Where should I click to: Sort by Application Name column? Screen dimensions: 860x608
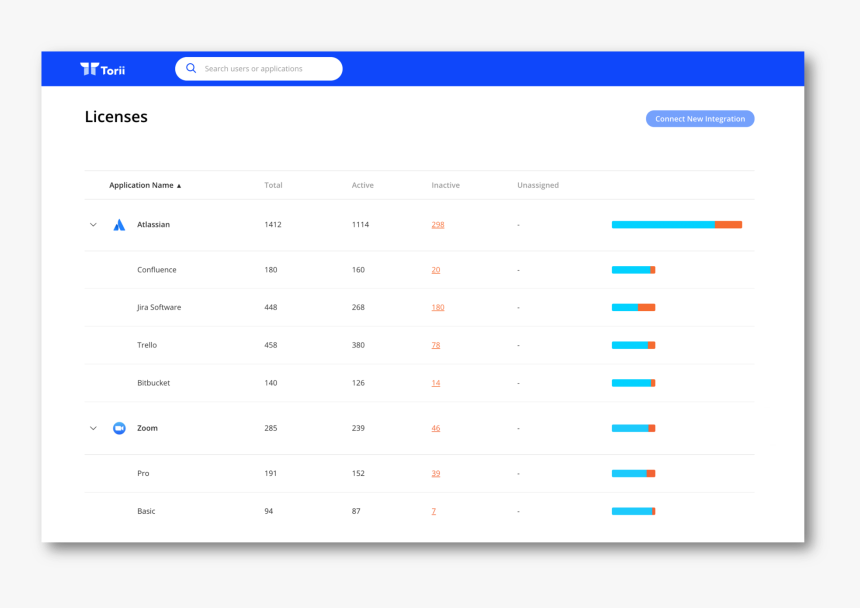(145, 185)
